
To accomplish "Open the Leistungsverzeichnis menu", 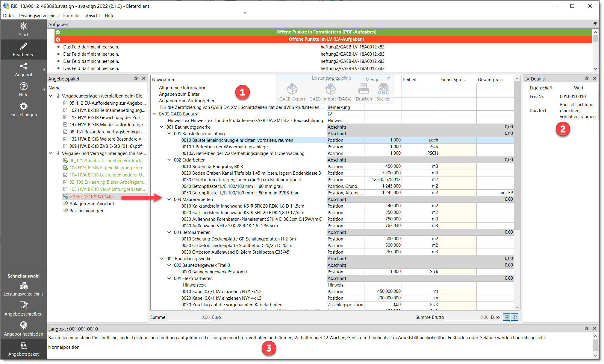I will tap(38, 16).
